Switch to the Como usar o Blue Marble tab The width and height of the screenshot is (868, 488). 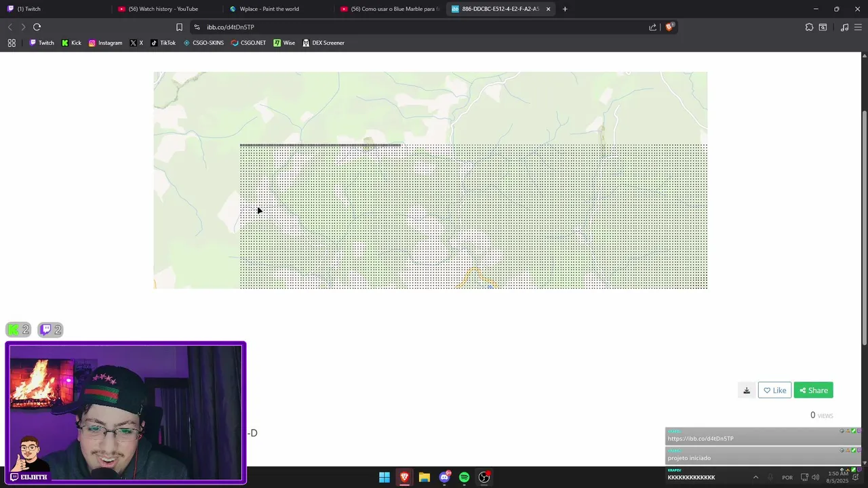coord(390,9)
